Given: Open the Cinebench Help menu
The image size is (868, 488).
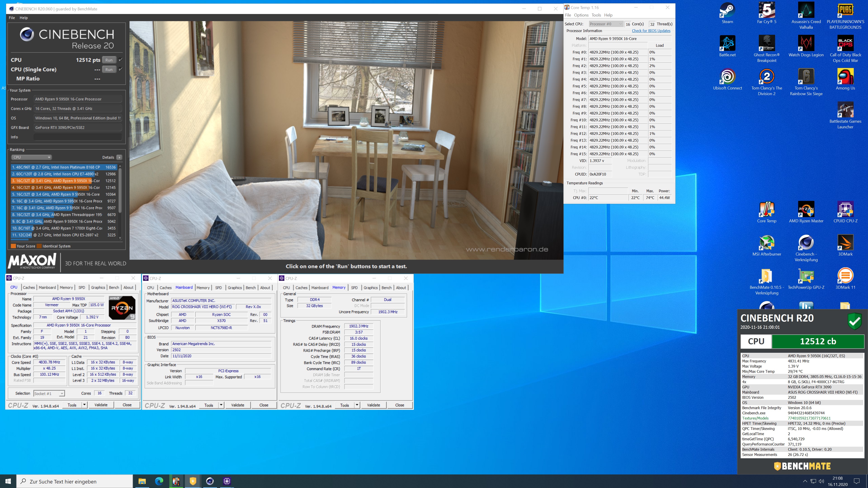Looking at the screenshot, I should click(24, 18).
